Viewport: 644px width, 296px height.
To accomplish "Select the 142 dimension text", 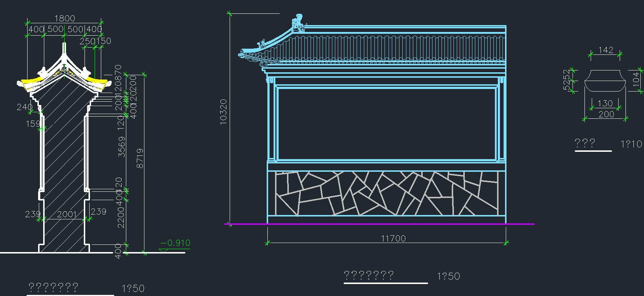I will click(606, 50).
